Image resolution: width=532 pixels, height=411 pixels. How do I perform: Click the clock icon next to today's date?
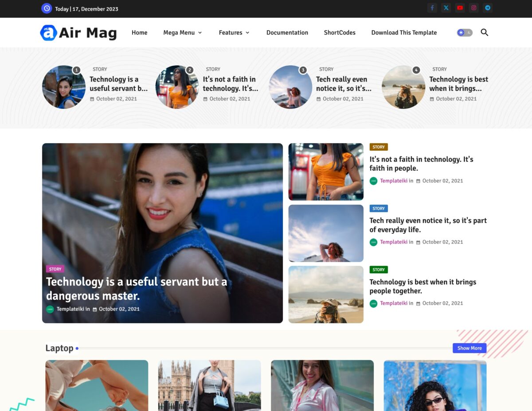point(47,8)
